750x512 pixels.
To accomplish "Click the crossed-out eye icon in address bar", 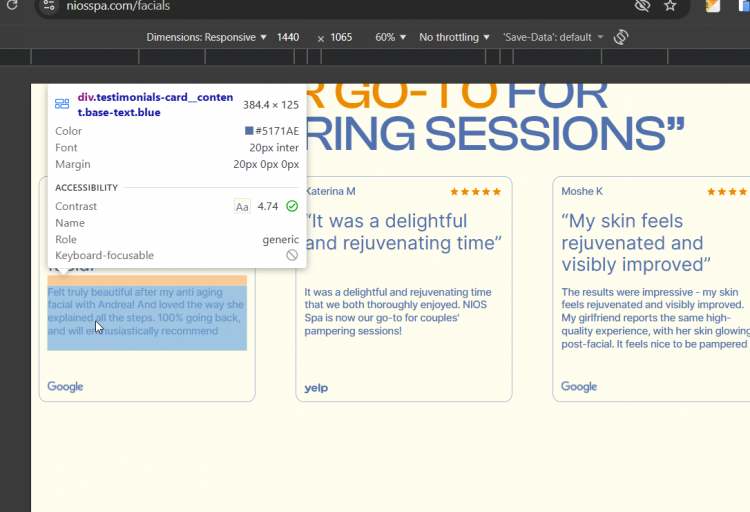I will point(642,5).
